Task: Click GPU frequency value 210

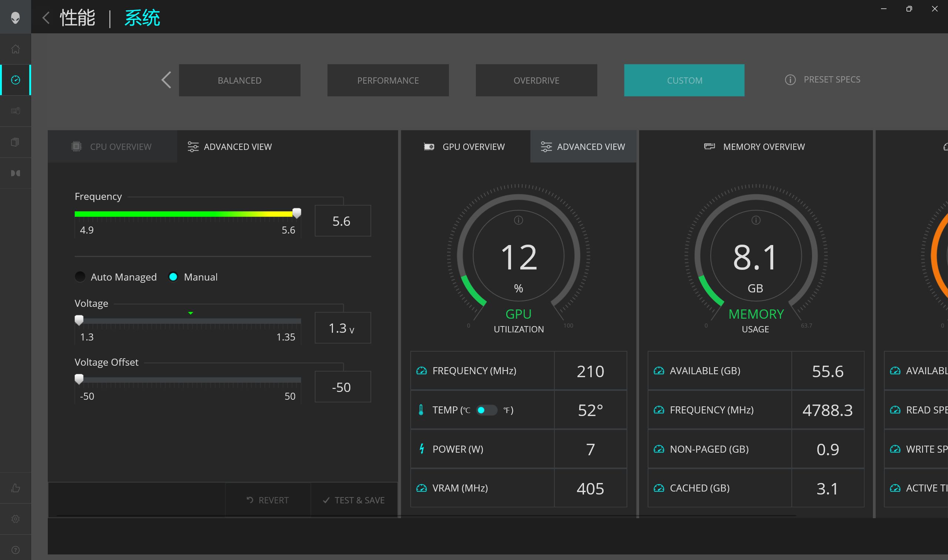Action: pyautogui.click(x=591, y=371)
